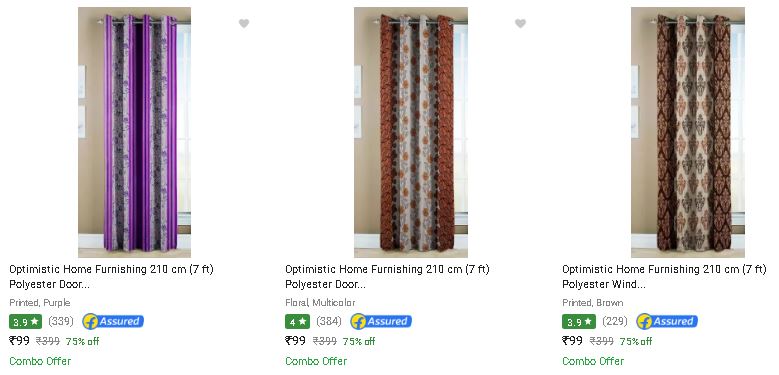Click the (229) reviews count
This screenshot has width=779, height=375.
[x=615, y=321]
